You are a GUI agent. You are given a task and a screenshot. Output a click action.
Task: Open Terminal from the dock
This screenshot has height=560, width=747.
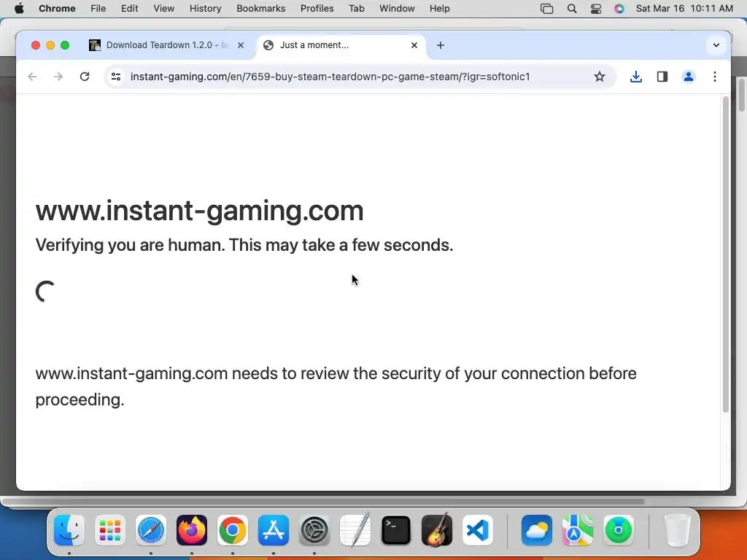[x=396, y=530]
